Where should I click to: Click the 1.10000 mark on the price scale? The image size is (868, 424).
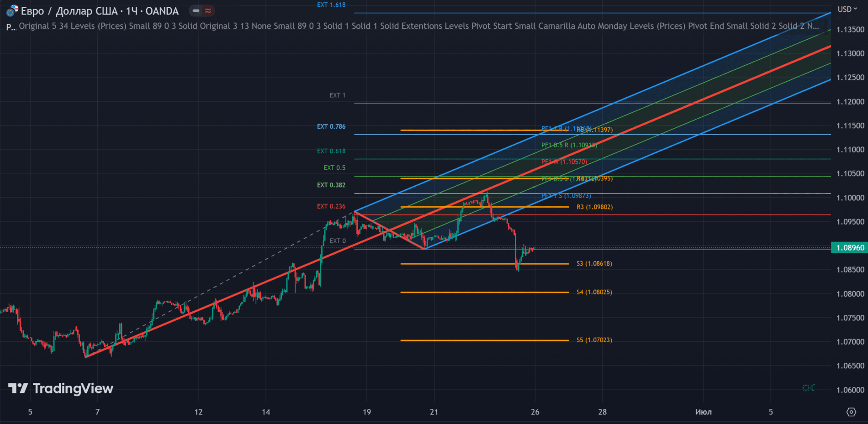coord(850,198)
